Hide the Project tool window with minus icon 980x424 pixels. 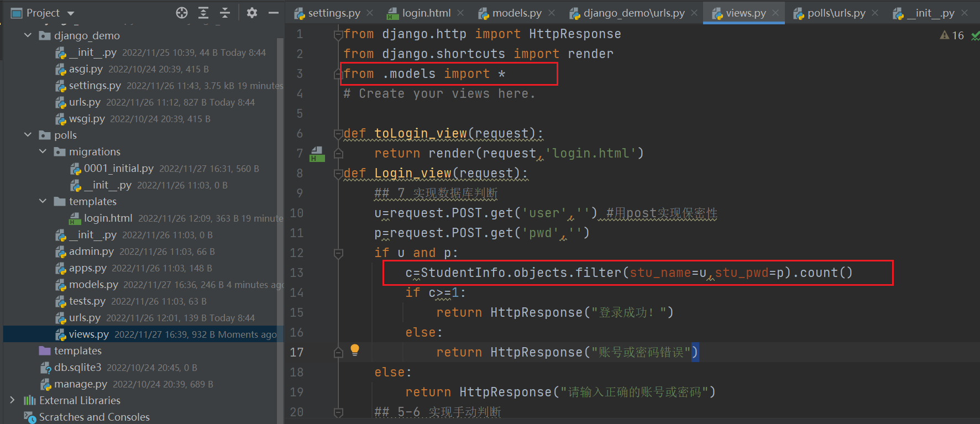point(274,13)
